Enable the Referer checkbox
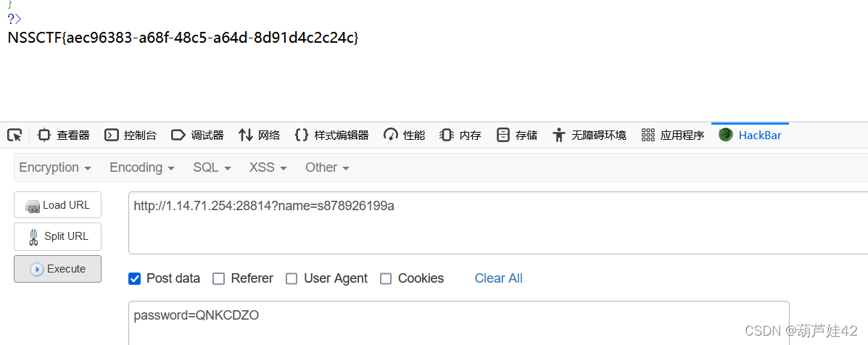868x345 pixels. click(x=219, y=278)
